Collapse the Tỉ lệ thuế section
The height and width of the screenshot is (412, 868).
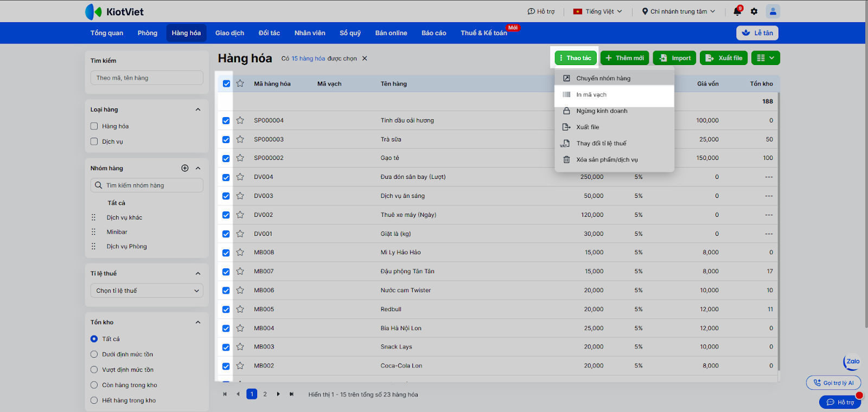point(198,273)
